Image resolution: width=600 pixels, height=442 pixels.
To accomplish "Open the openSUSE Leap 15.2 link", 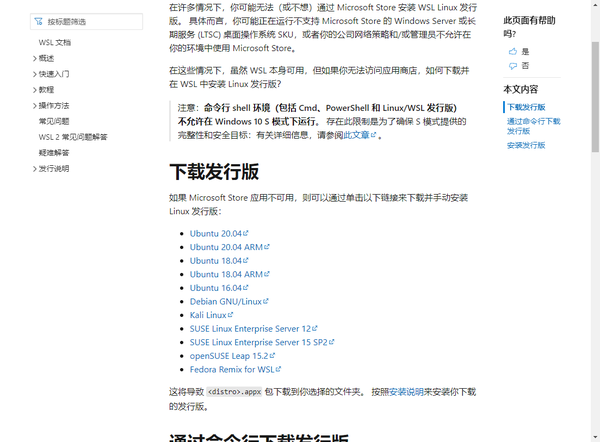I will tap(232, 356).
